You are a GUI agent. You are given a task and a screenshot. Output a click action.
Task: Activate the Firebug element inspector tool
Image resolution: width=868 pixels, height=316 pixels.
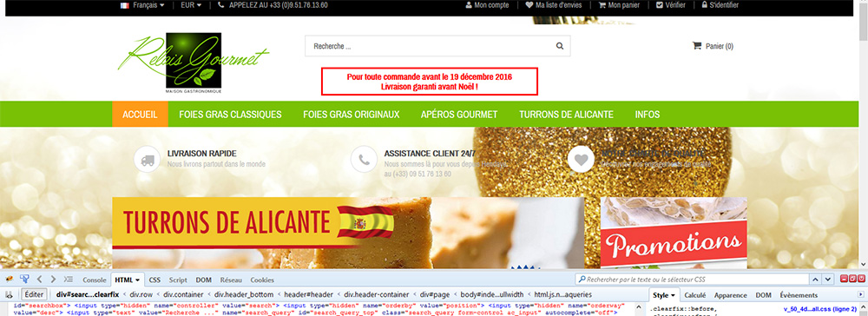(24, 280)
